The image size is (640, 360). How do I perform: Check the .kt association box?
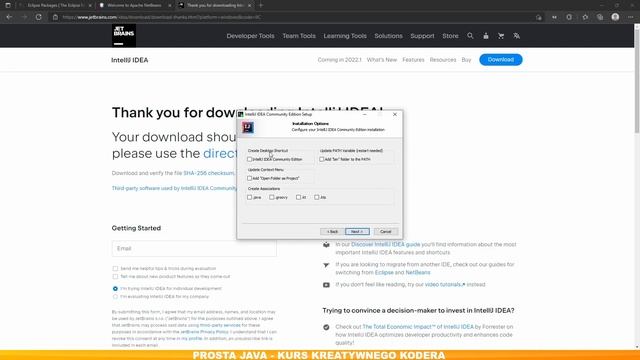[x=298, y=197]
